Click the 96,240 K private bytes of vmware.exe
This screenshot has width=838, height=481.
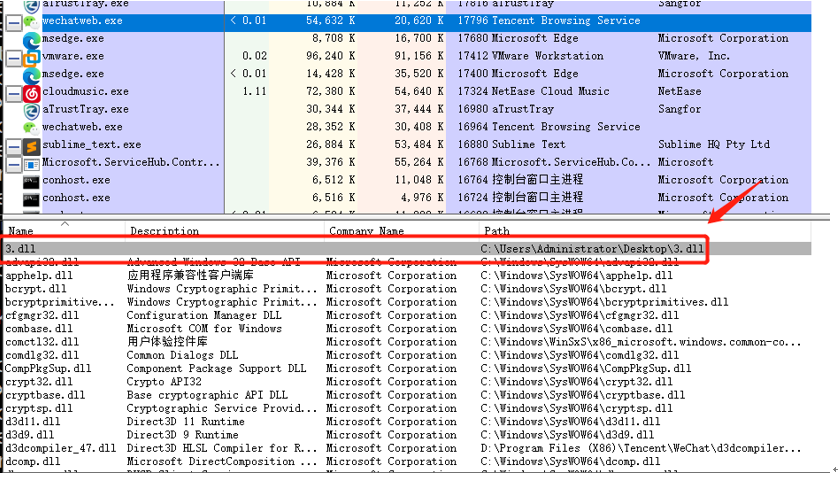click(x=331, y=56)
